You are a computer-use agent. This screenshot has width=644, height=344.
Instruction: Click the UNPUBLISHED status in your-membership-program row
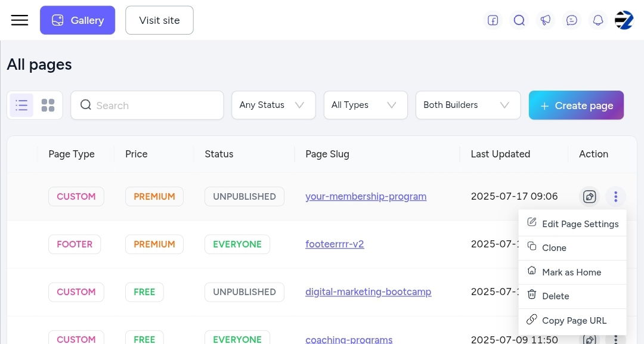coord(244,197)
